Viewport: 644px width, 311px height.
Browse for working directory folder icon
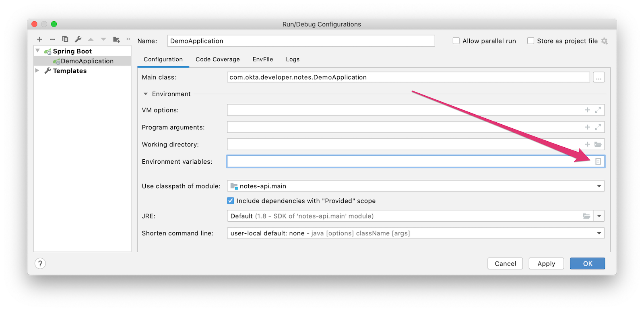(x=598, y=144)
